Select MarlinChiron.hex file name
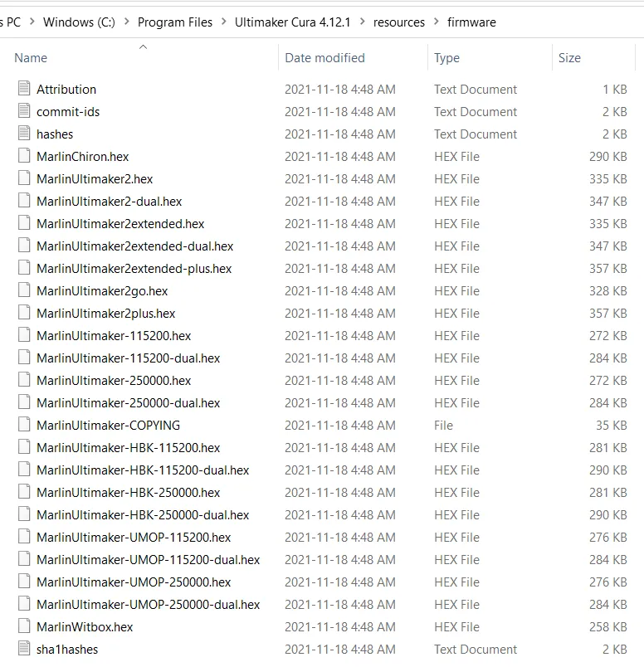The image size is (644, 667). coord(83,157)
